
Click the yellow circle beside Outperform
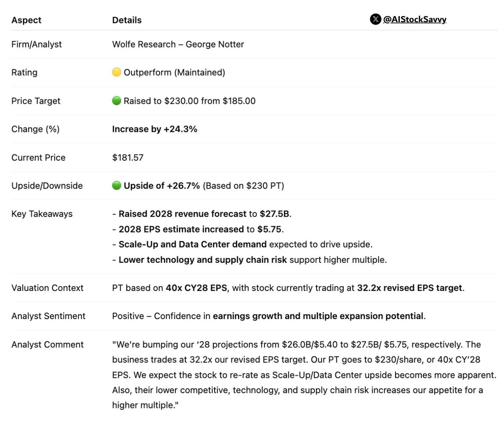(117, 73)
